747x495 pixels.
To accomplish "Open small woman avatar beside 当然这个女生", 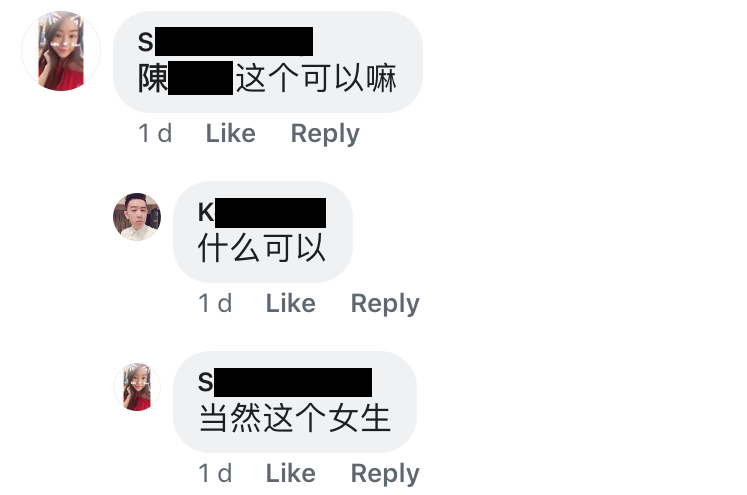I will (137, 387).
